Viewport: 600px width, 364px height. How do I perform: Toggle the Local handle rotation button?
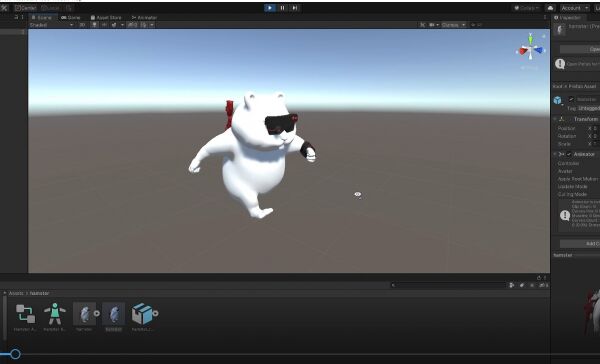click(x=50, y=8)
